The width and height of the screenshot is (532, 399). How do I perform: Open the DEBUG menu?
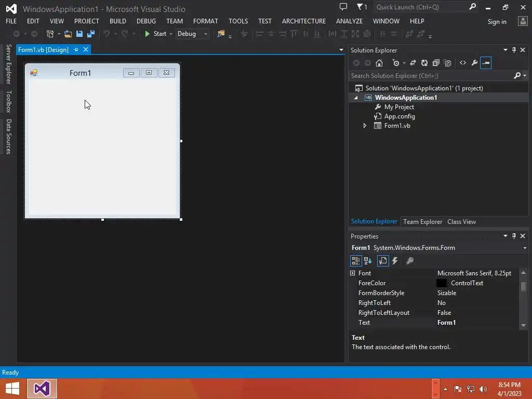coord(146,21)
